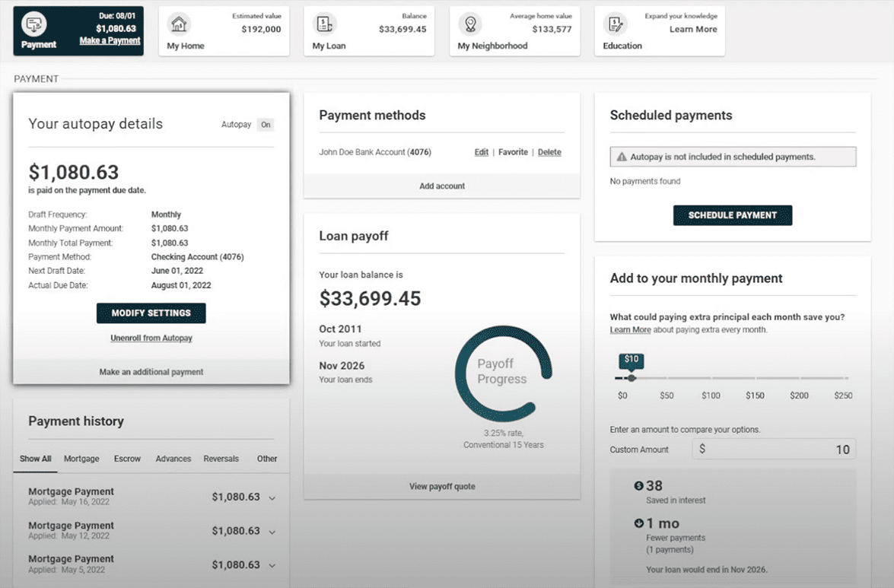Switch to the Escrow history tab
894x588 pixels.
tap(128, 459)
